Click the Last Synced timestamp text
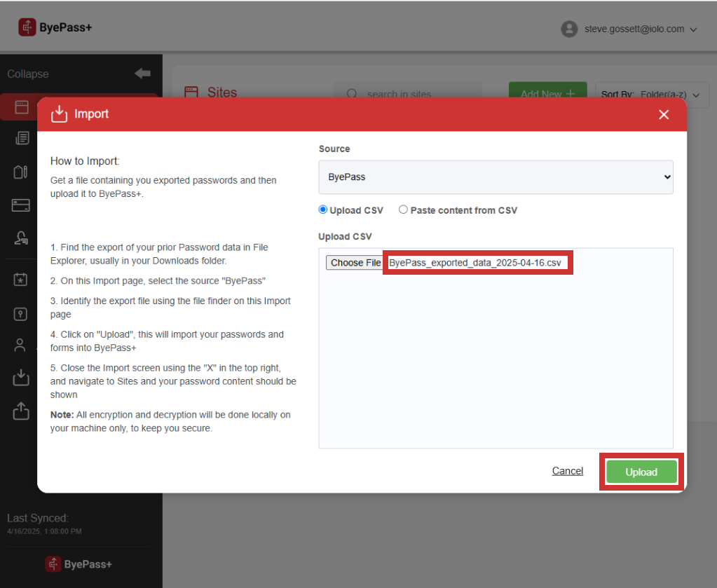Image resolution: width=717 pixels, height=588 pixels. (44, 531)
